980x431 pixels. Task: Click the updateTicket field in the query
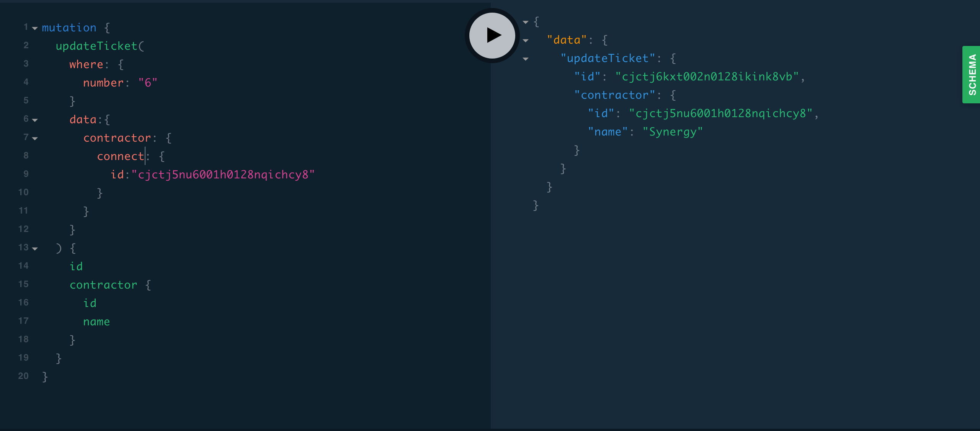pos(96,46)
